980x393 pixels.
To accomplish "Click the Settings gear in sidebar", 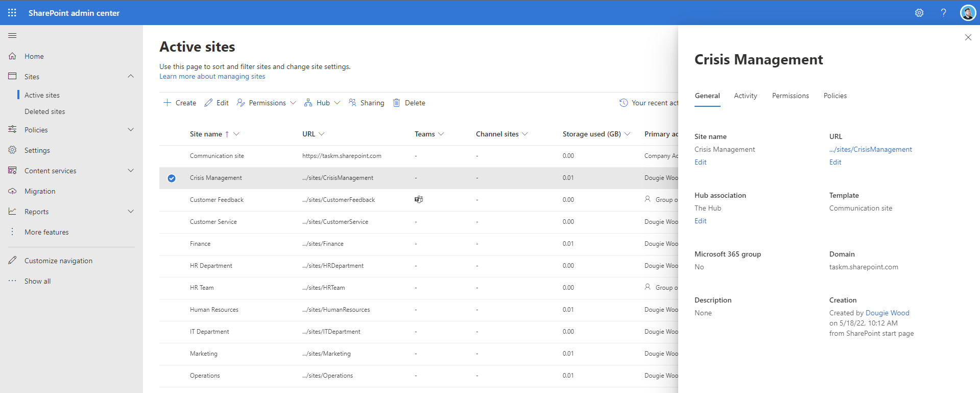I will coord(12,150).
